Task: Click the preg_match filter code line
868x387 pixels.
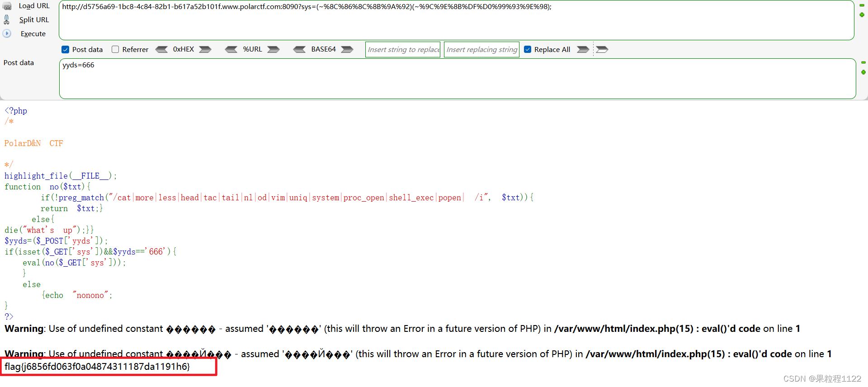Action: [x=287, y=198]
